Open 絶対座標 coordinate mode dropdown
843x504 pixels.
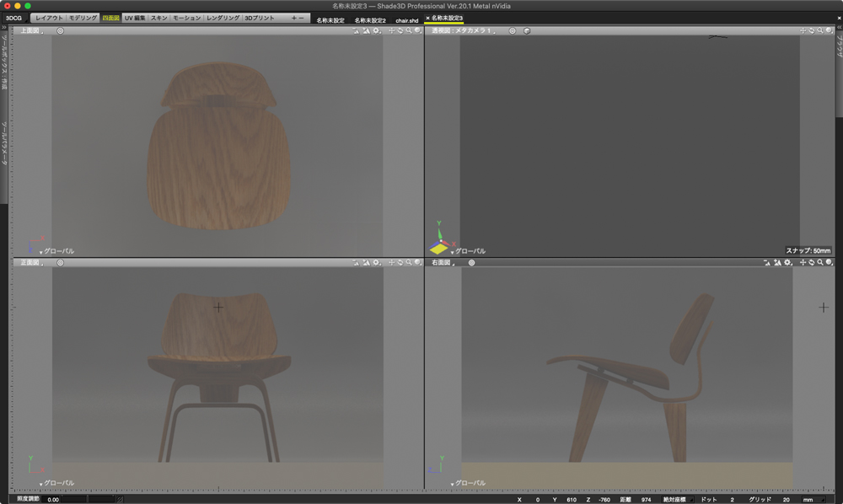(x=676, y=500)
